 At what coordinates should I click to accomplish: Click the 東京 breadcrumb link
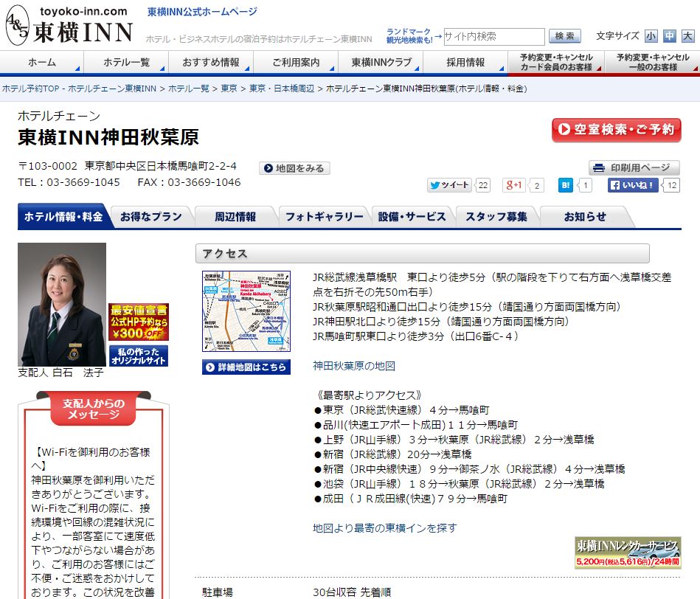(x=229, y=89)
